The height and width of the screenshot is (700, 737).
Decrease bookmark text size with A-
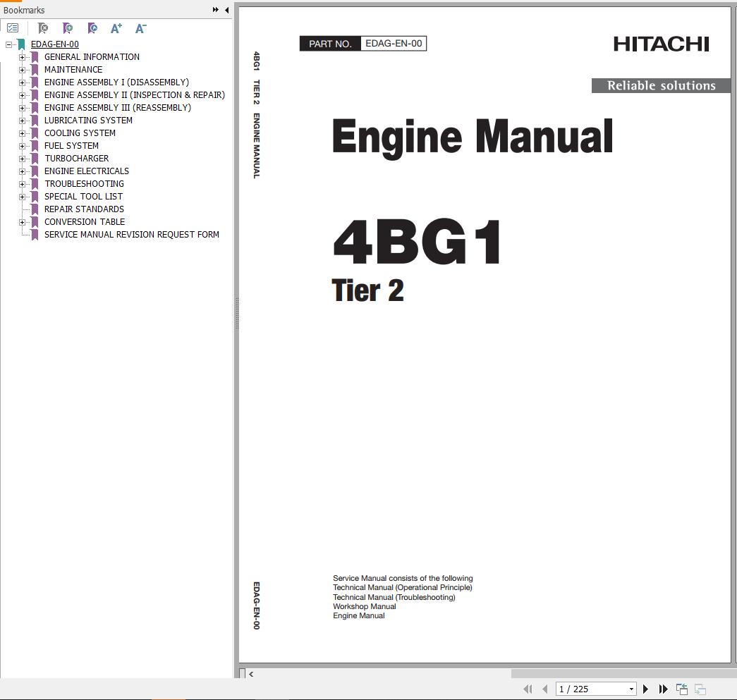[x=140, y=28]
